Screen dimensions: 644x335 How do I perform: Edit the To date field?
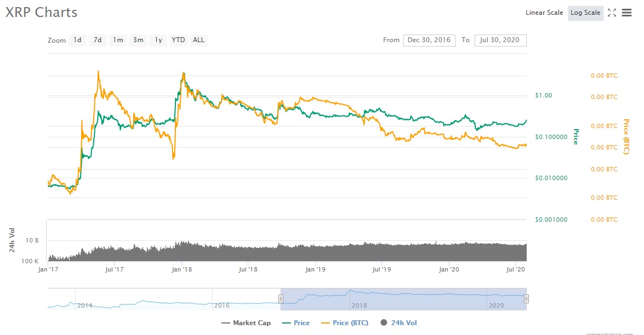500,40
